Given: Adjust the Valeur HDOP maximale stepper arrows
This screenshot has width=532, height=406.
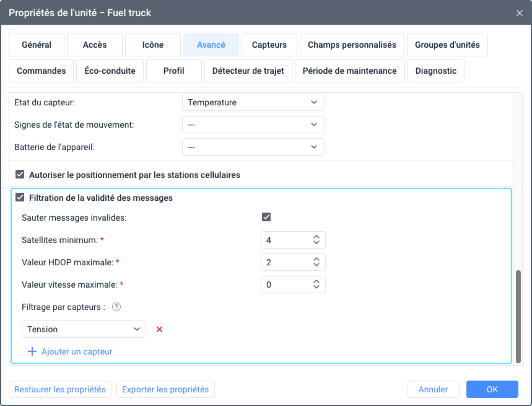Looking at the screenshot, I should (x=316, y=262).
